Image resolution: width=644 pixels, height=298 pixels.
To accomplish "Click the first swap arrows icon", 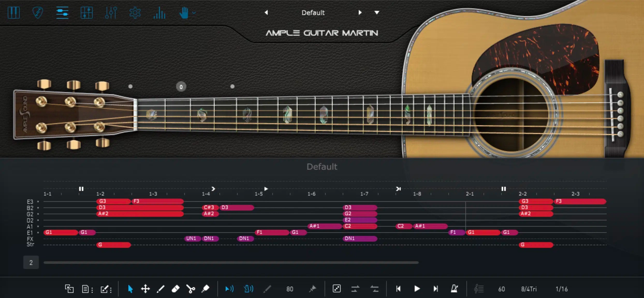I will click(x=355, y=289).
